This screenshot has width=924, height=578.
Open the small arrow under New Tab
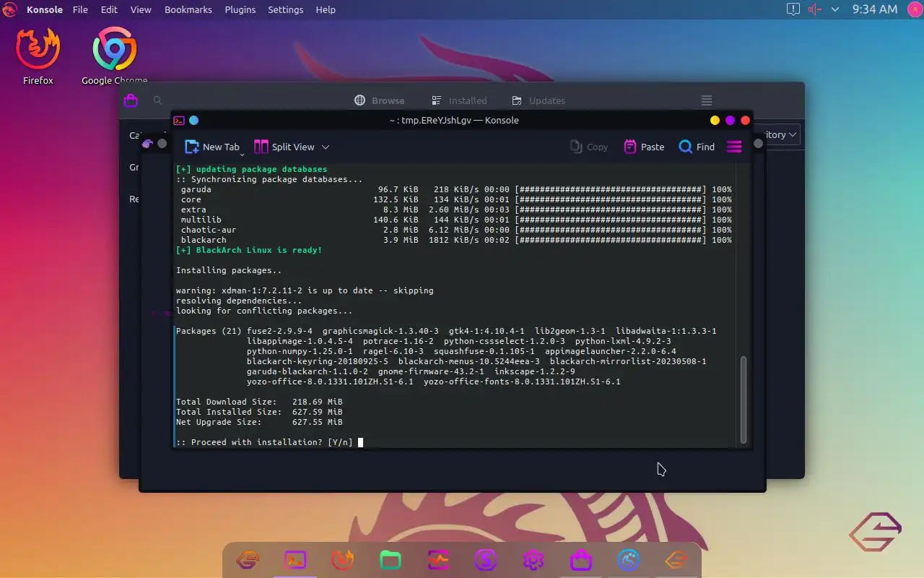click(x=242, y=155)
